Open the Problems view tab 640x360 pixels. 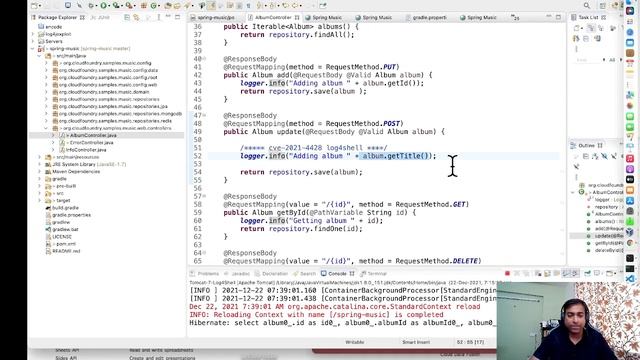coord(205,273)
